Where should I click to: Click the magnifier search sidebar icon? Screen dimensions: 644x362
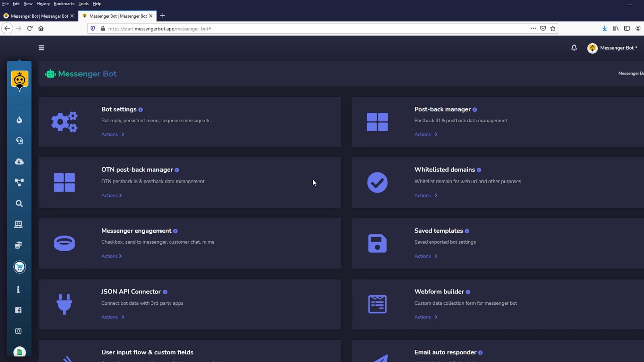coord(19,204)
